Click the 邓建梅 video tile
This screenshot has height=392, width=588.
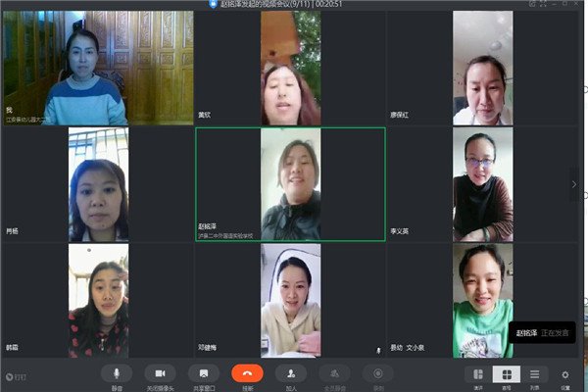tap(291, 301)
